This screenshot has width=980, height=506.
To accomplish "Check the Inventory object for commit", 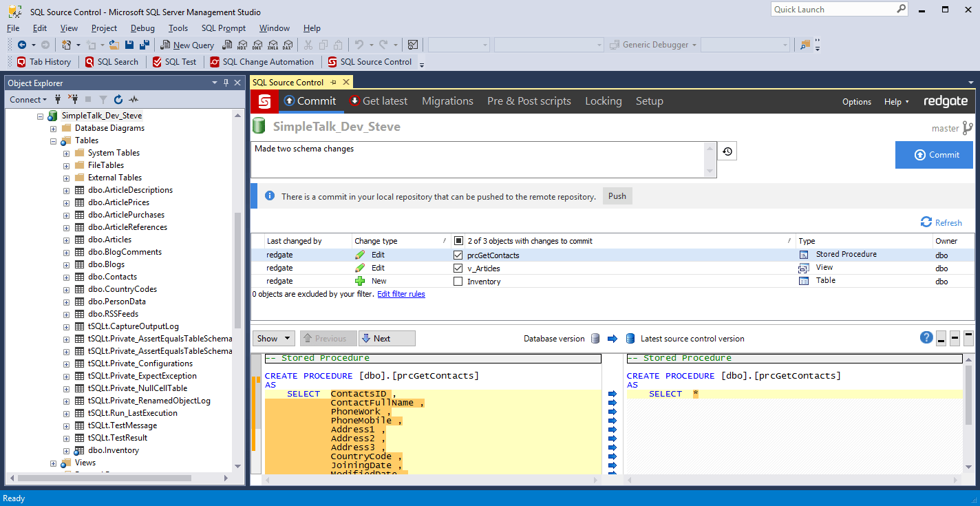I will click(x=457, y=281).
